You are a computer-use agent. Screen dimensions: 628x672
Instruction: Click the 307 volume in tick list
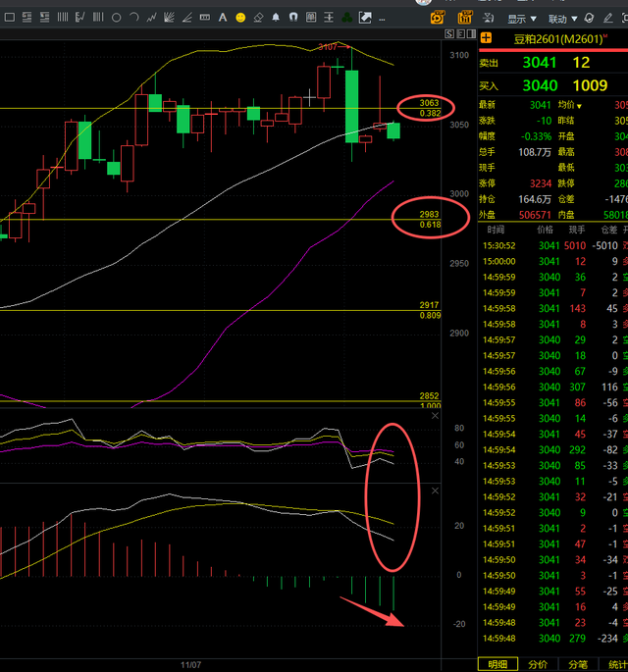click(x=577, y=388)
